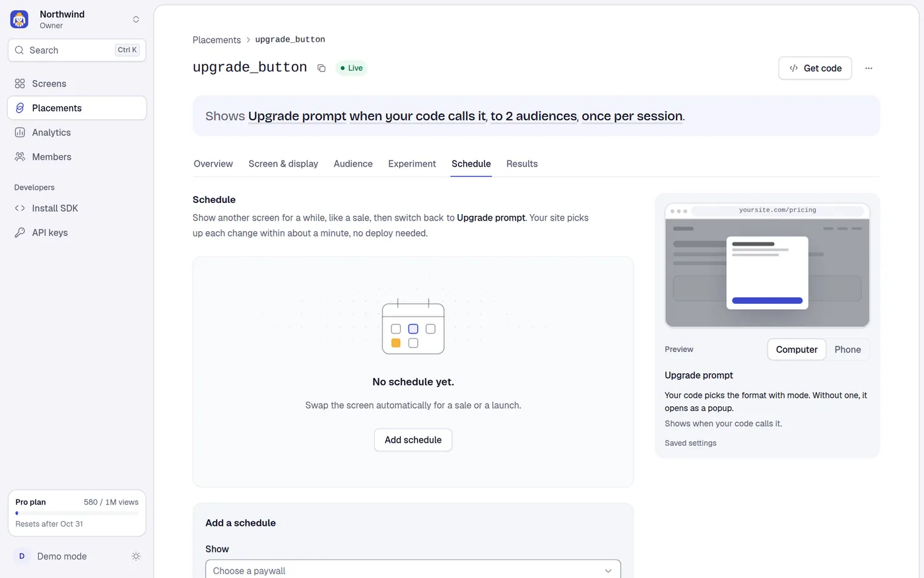This screenshot has height=578, width=924.
Task: Click the "Upgrade prompt" link in summary
Action: (x=297, y=116)
